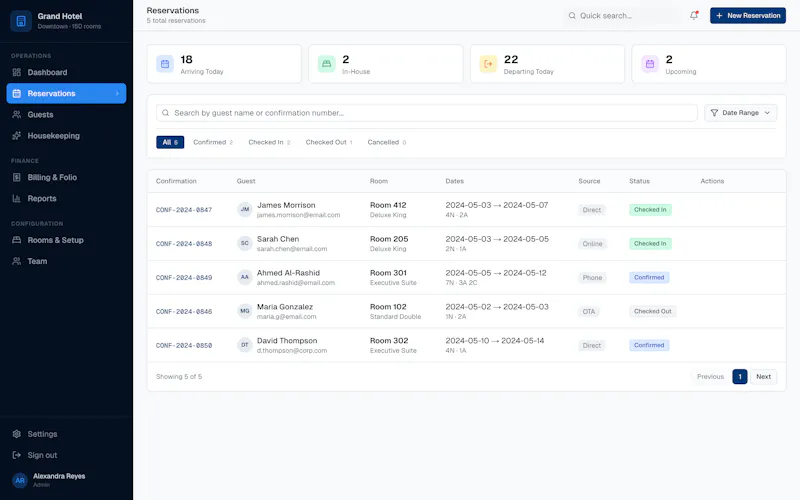800x500 pixels.
Task: Click the Arriving Today stat card
Action: pyautogui.click(x=224, y=64)
